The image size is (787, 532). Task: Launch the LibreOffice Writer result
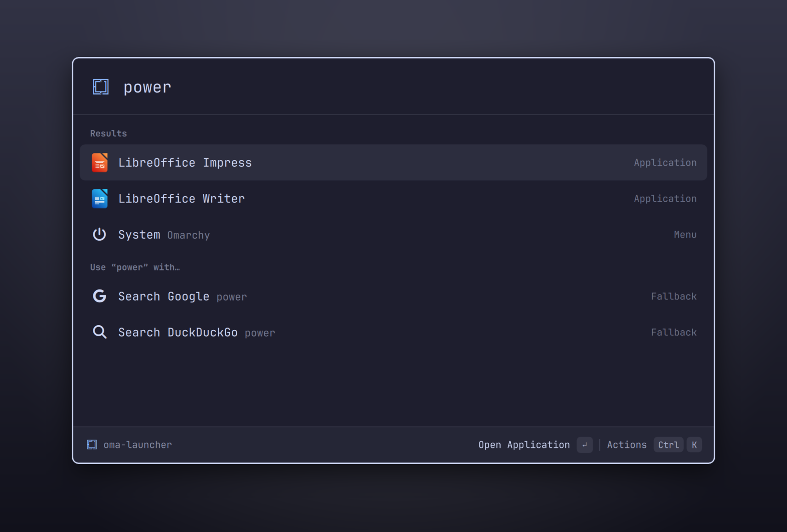click(x=393, y=198)
